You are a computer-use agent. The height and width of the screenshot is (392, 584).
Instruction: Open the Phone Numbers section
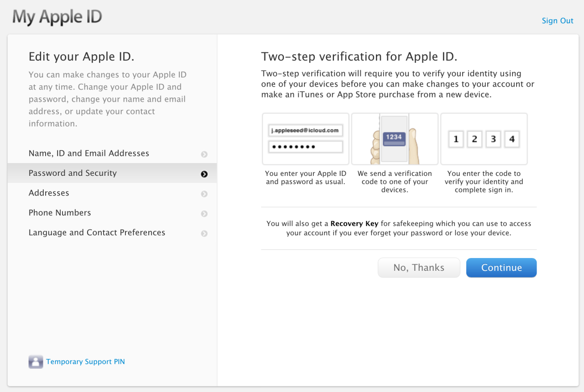click(60, 213)
